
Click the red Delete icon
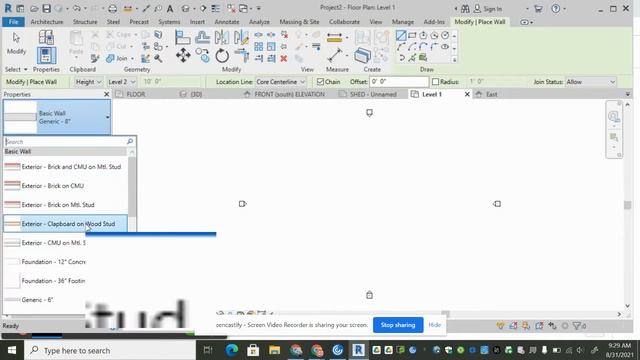click(x=284, y=58)
